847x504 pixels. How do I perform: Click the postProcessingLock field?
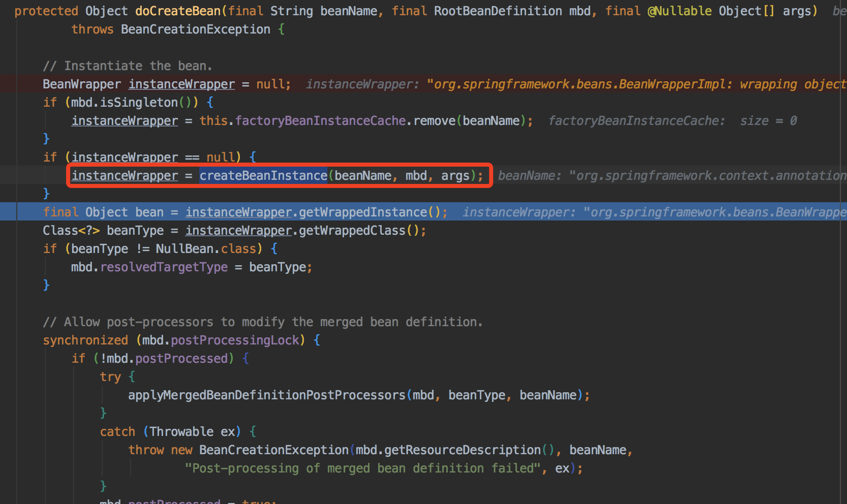click(x=235, y=340)
